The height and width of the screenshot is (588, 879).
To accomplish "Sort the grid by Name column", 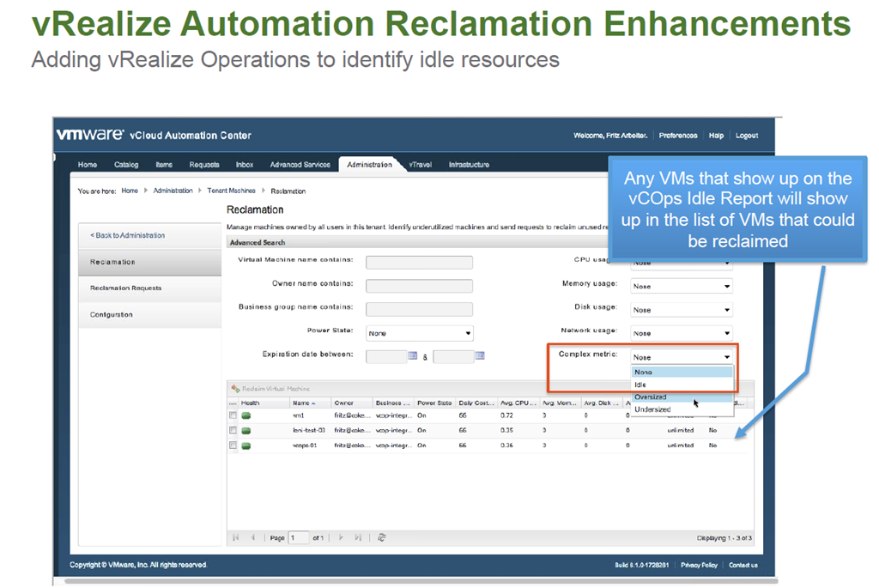I will pyautogui.click(x=310, y=403).
